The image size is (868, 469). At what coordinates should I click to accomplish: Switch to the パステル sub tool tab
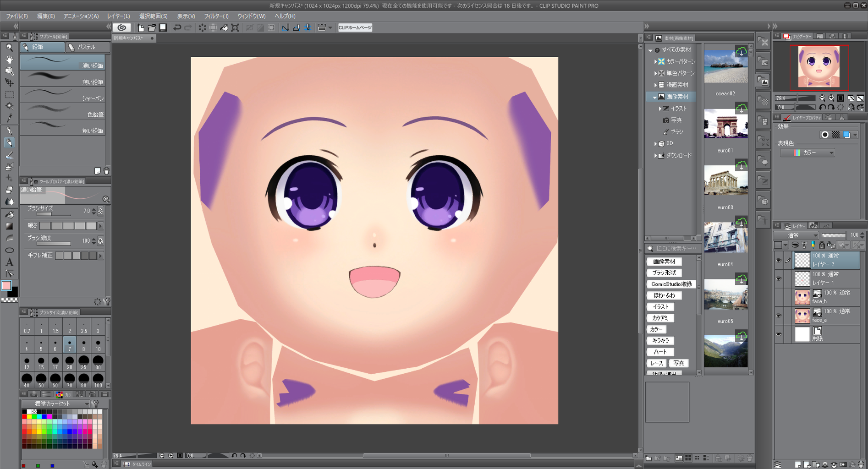[88, 47]
